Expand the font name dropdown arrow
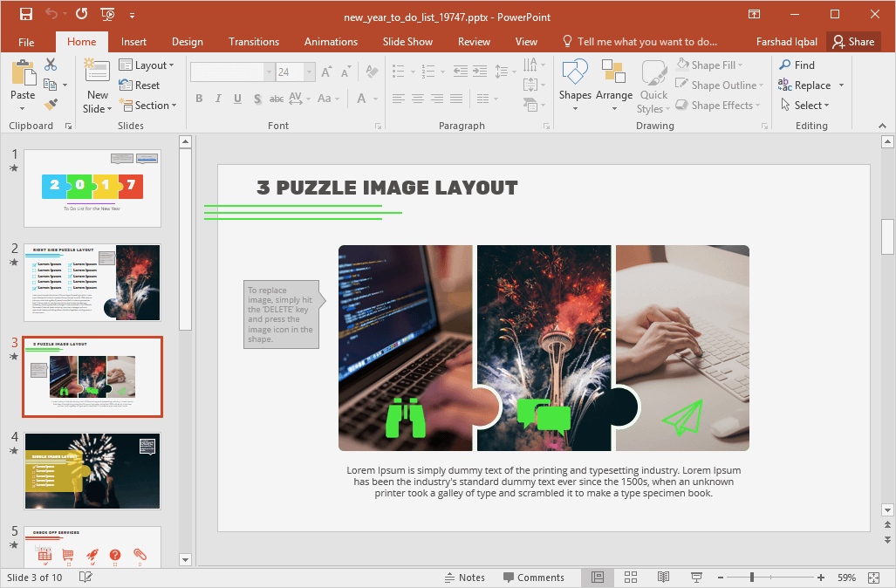This screenshot has width=896, height=588. 269,72
